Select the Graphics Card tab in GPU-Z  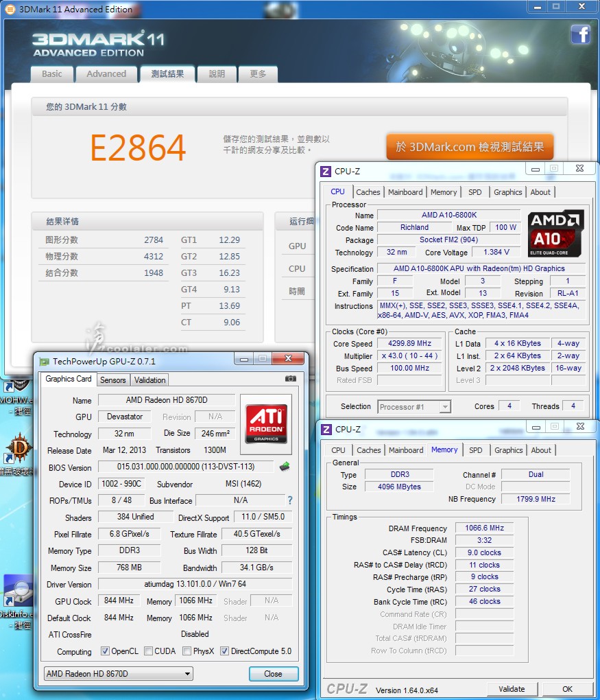(x=69, y=379)
